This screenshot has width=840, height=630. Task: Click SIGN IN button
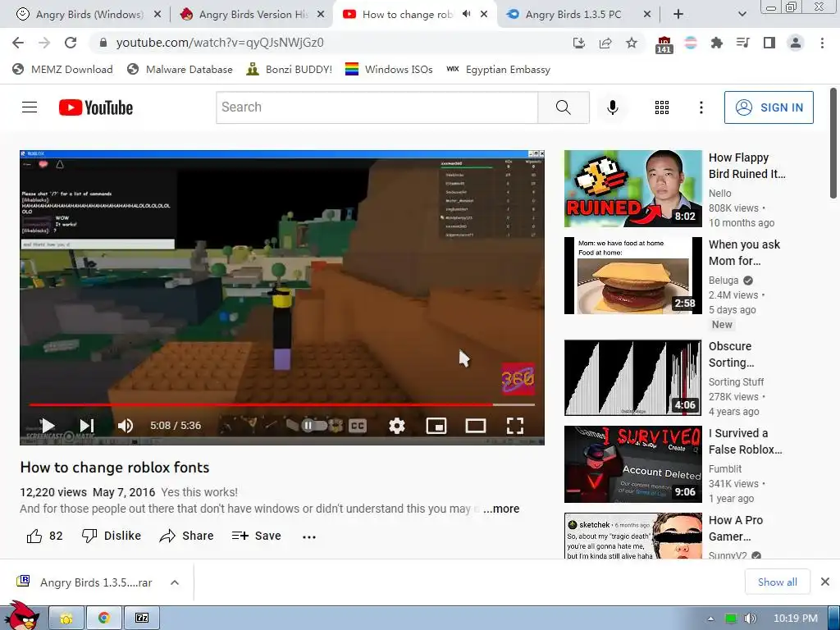[x=769, y=107]
